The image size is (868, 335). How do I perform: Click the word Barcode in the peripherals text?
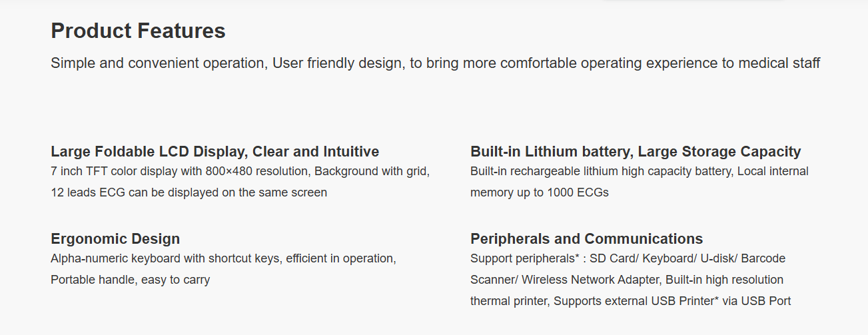(763, 258)
